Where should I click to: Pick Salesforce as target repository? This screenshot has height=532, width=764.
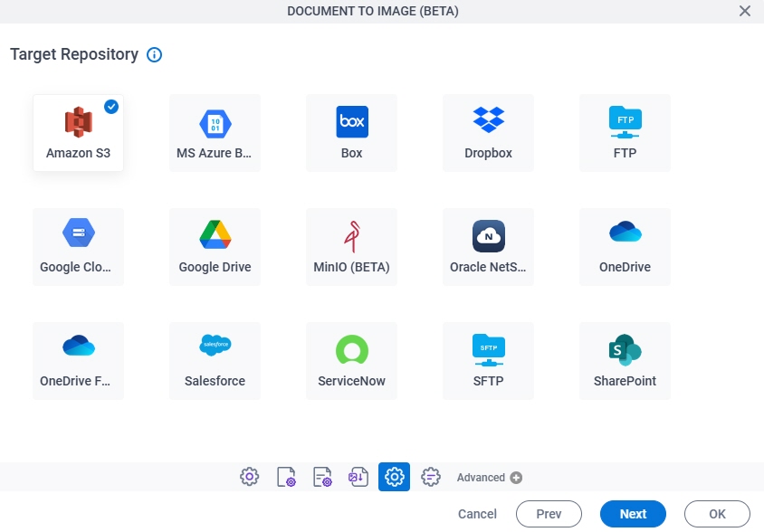click(x=215, y=360)
